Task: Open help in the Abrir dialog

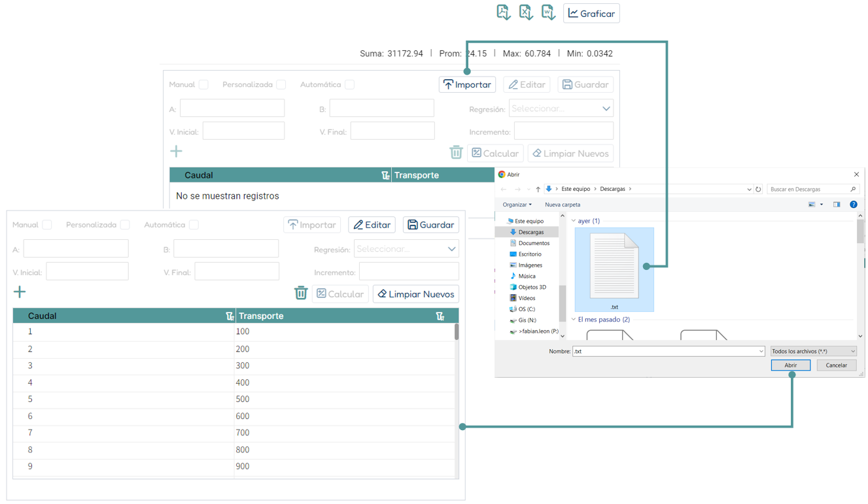Action: [853, 205]
